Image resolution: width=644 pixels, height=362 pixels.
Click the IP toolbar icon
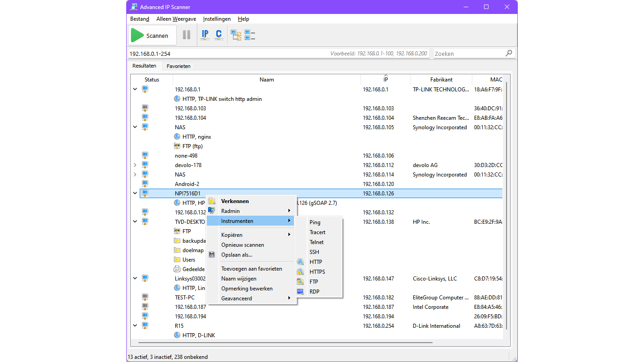click(x=205, y=35)
